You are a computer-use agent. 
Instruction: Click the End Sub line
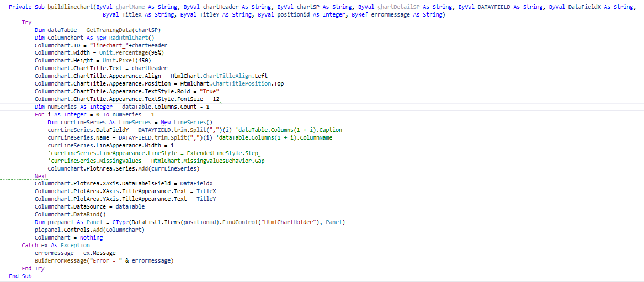pos(20,275)
